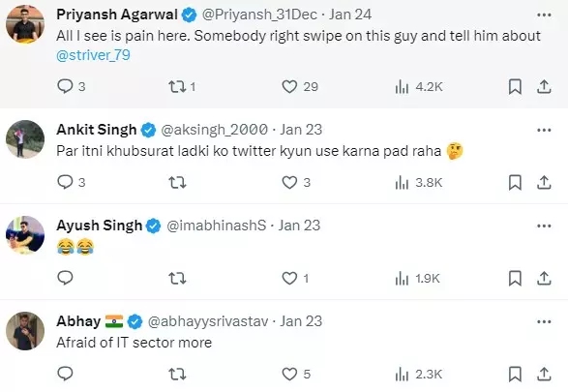Share Abhay's tweet
568x392 pixels.
pos(544,374)
